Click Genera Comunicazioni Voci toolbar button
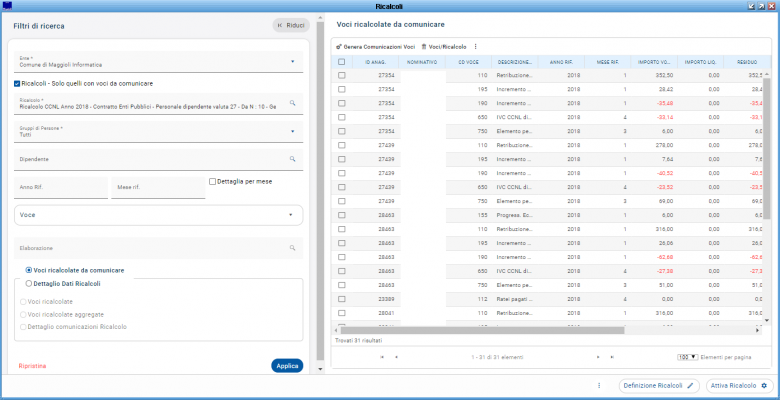Screen dimensions: 780x400 coord(376,47)
